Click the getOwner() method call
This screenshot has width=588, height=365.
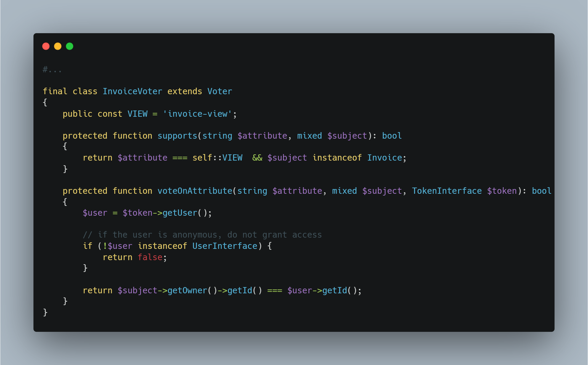tap(192, 290)
